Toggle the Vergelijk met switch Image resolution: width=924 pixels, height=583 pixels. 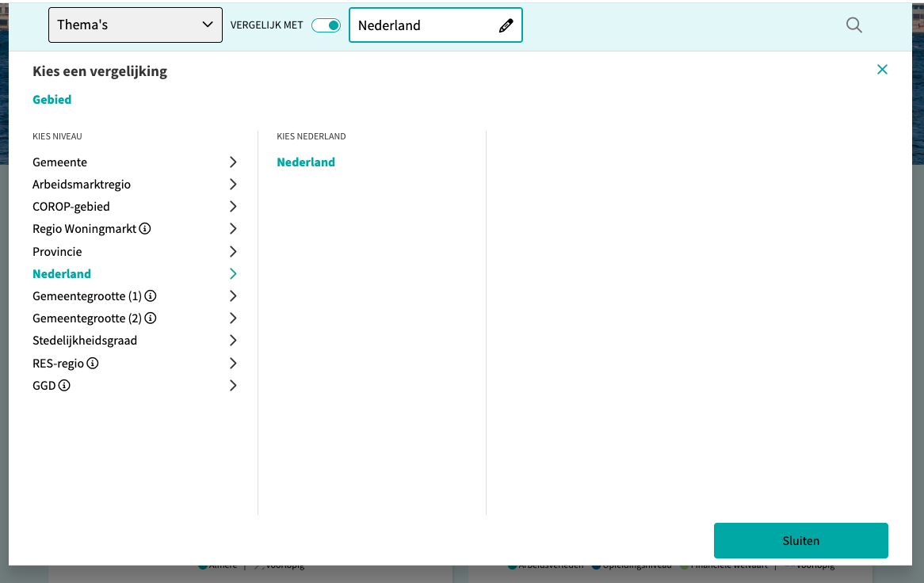(326, 25)
